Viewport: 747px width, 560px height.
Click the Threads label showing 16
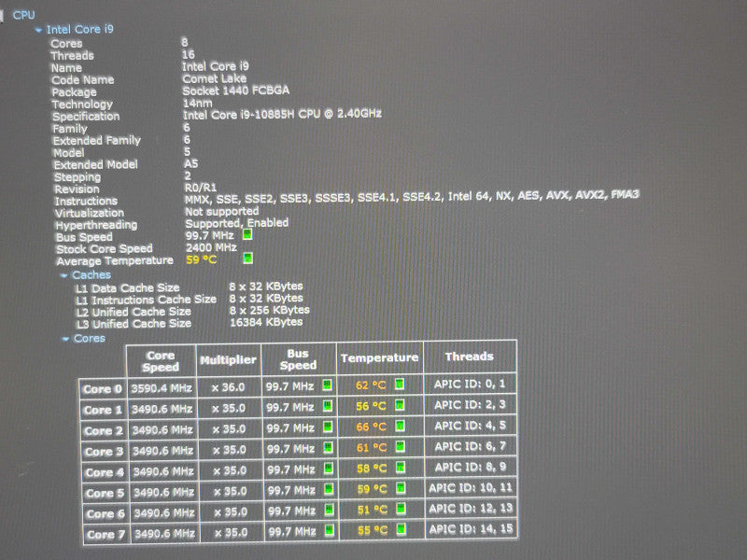(x=73, y=56)
